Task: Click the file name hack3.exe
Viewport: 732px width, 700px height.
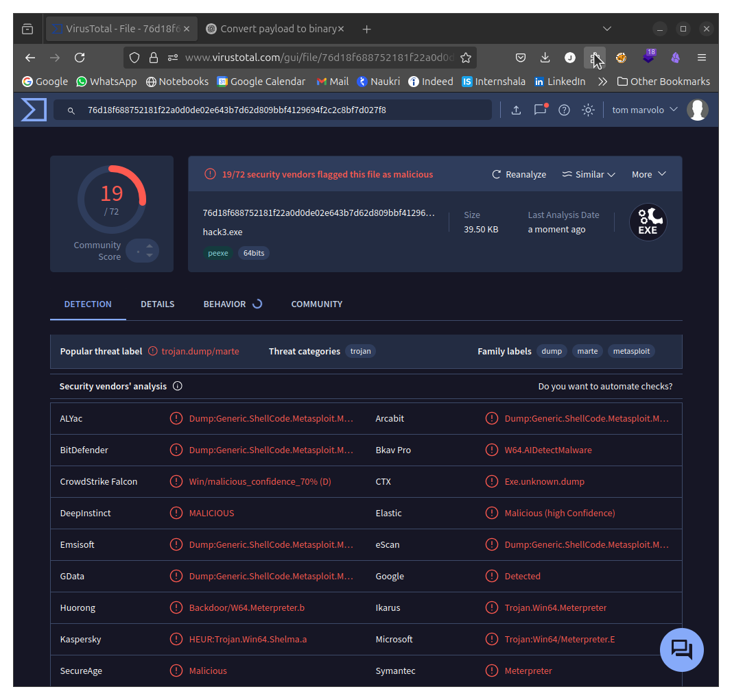Action: coord(223,232)
